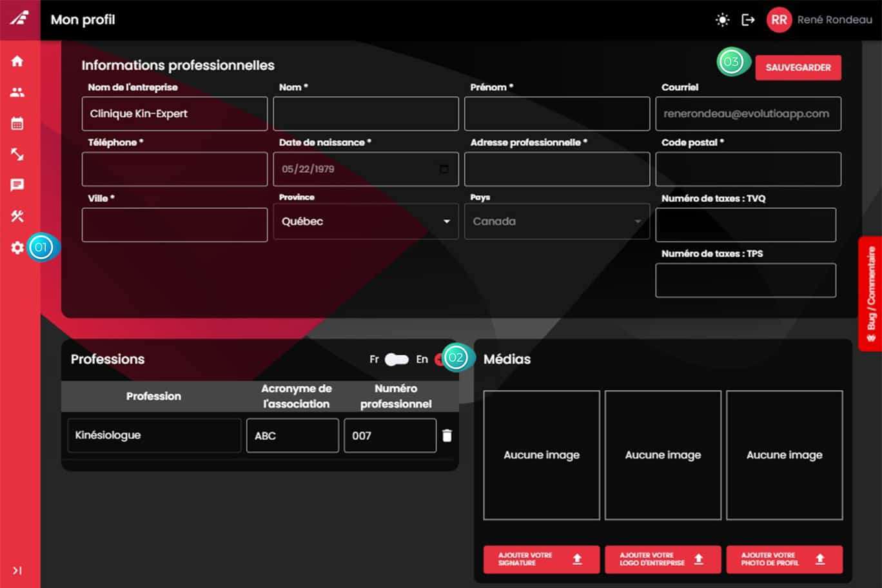Image resolution: width=882 pixels, height=588 pixels.
Task: Click the ABC association acronym field
Action: click(292, 435)
